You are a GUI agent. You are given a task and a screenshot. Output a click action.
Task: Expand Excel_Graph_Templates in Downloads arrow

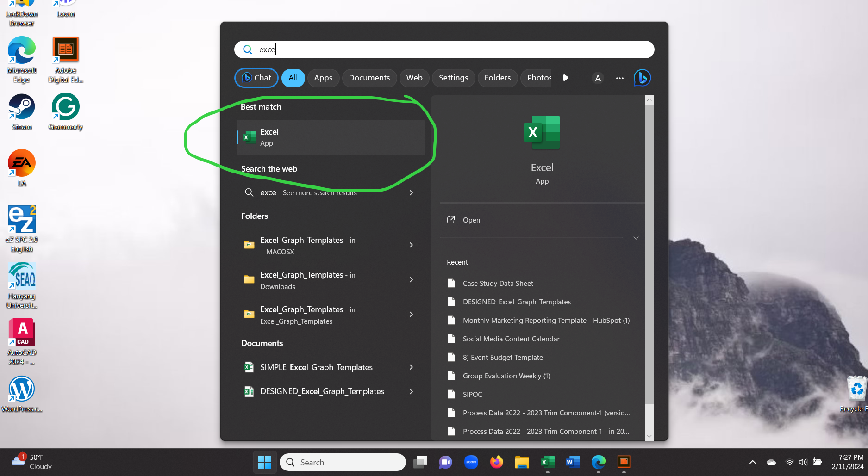[411, 279]
